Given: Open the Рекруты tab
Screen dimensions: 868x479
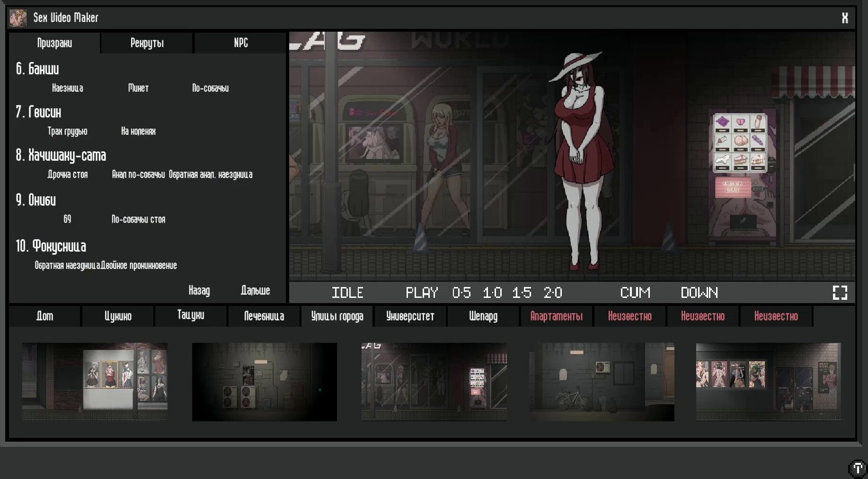Looking at the screenshot, I should [147, 43].
